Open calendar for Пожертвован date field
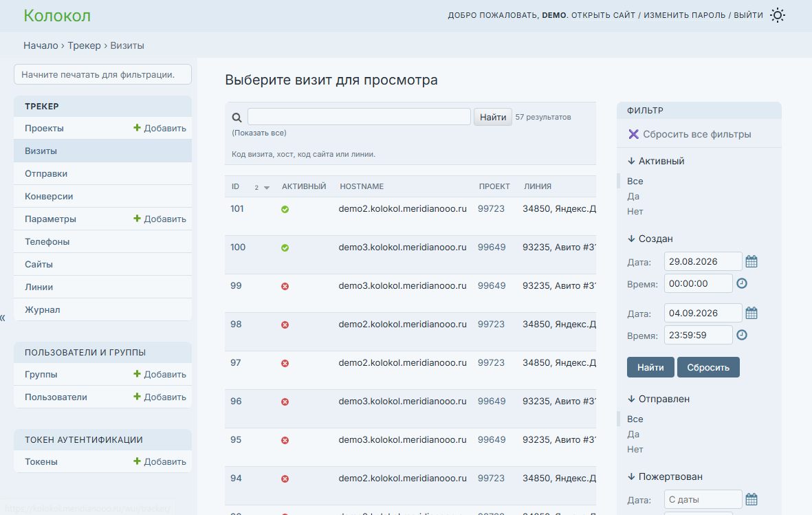Screen dimensions: 812x515 click(751, 499)
